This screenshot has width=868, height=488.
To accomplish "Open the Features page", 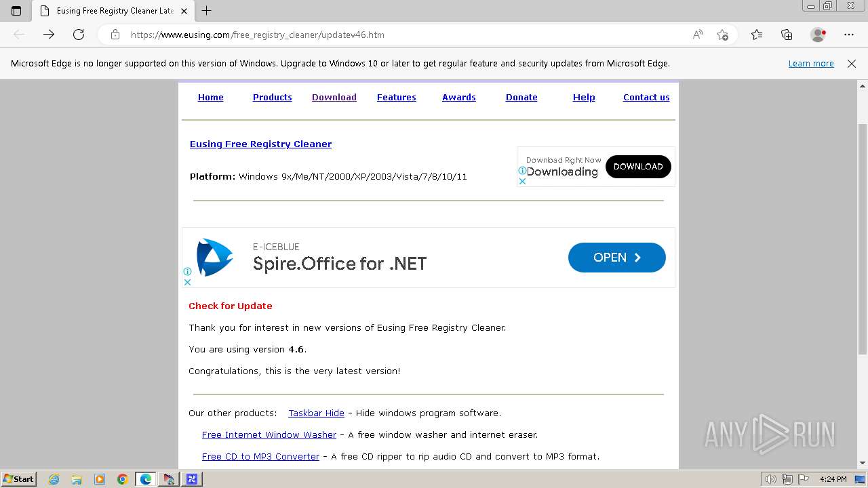I will point(397,98).
